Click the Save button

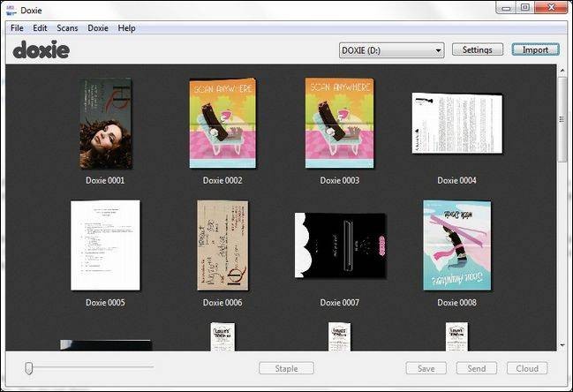[x=426, y=368]
